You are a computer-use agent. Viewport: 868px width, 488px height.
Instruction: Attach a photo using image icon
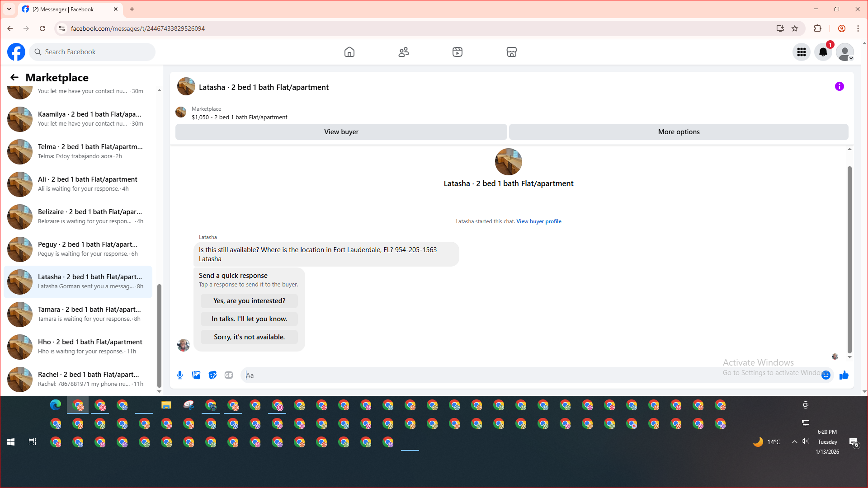(x=196, y=375)
